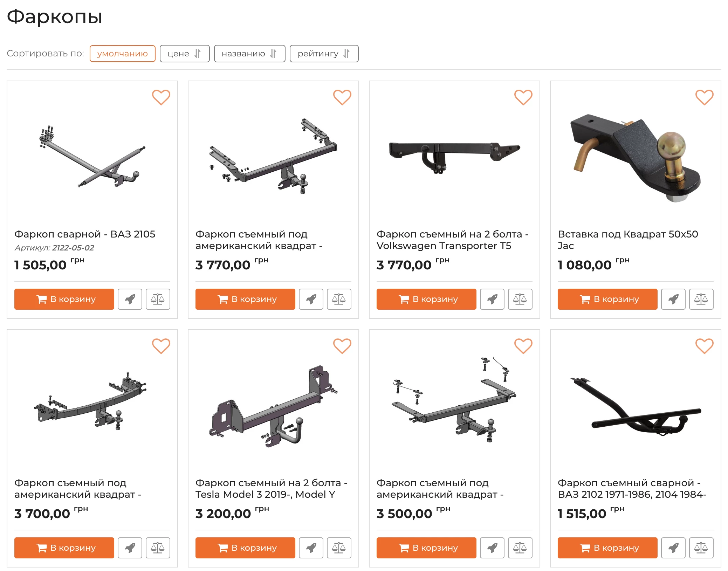
Task: Add Tesla Model 3 hitch В корзину
Action: [x=245, y=548]
